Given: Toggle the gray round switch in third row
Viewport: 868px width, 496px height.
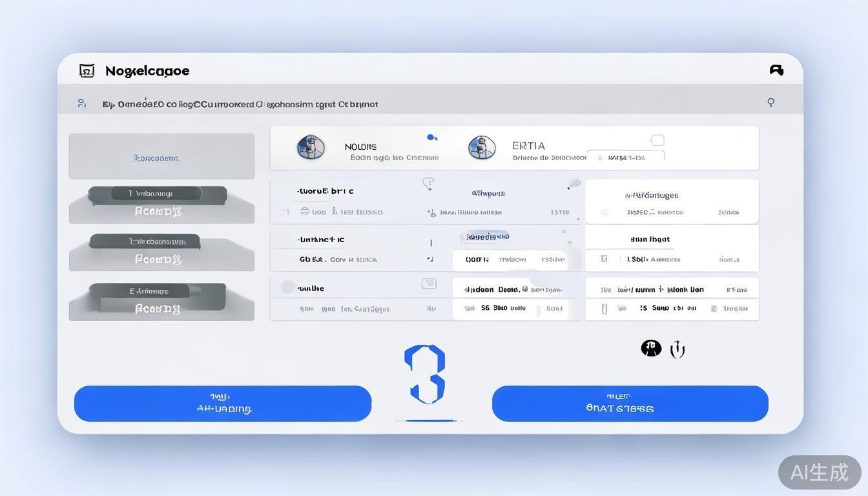Looking at the screenshot, I should tap(288, 287).
